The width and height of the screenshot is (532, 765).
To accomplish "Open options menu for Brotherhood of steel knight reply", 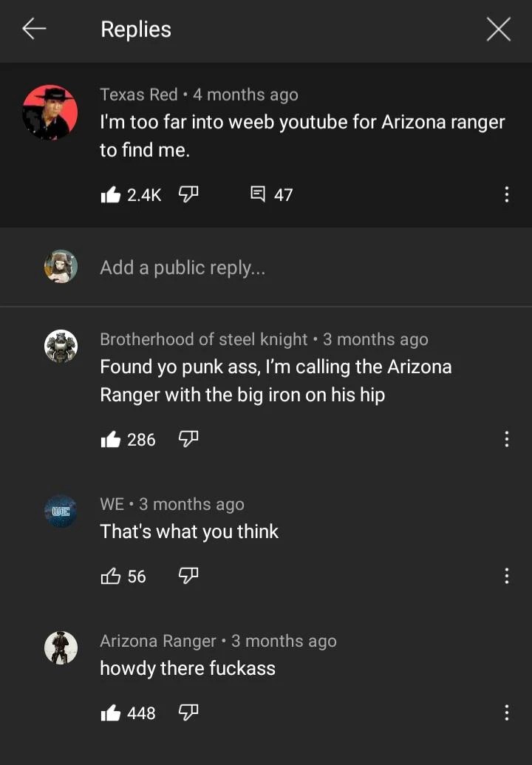I will pyautogui.click(x=507, y=439).
